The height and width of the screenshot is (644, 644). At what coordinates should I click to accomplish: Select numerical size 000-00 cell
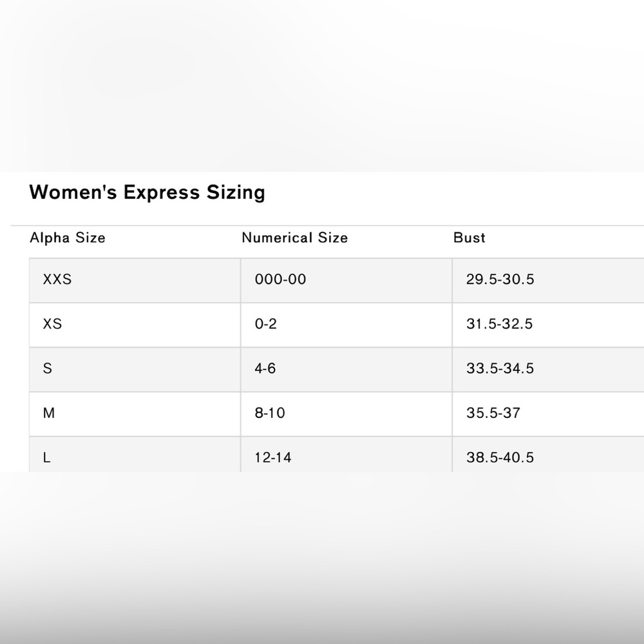point(346,281)
